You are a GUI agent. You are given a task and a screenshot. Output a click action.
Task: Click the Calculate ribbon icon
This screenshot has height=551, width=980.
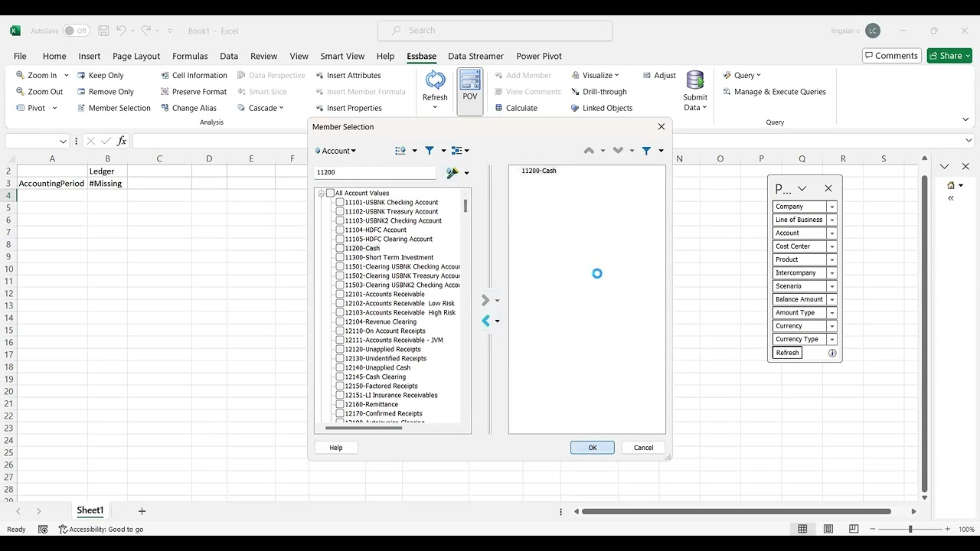[498, 108]
